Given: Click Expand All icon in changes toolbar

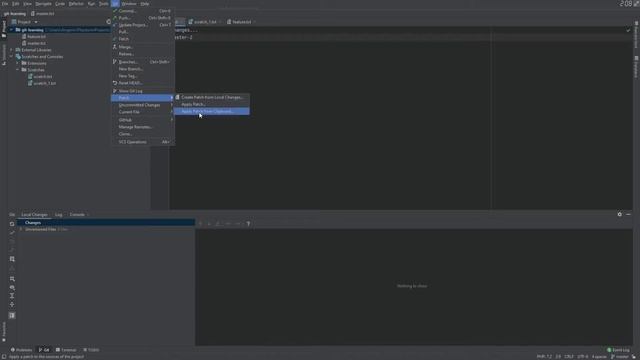Looking at the screenshot, I should click(x=12, y=296).
